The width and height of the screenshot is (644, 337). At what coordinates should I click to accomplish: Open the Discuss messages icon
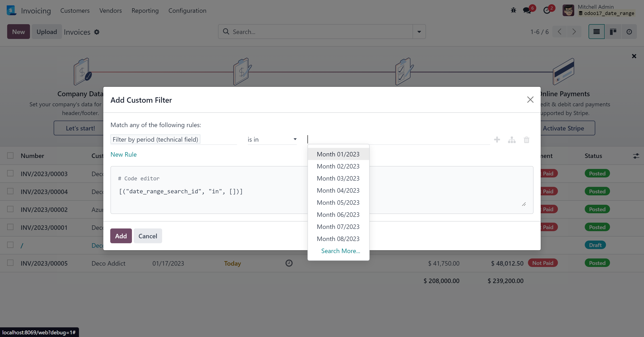(527, 10)
